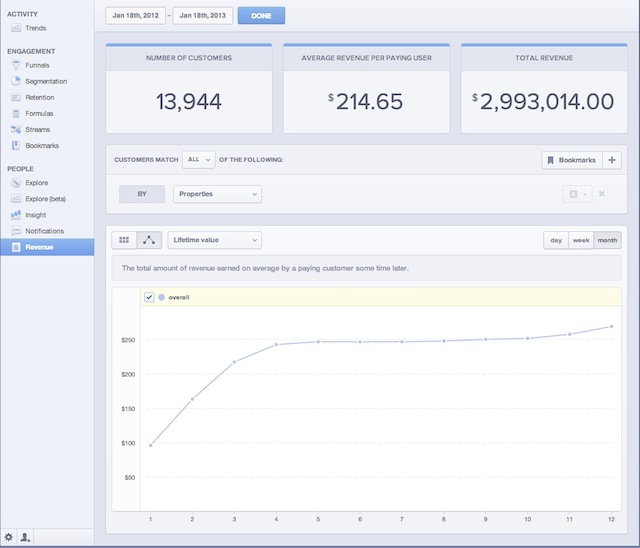Open the Formulas sidebar icon
The height and width of the screenshot is (548, 640).
(x=16, y=114)
